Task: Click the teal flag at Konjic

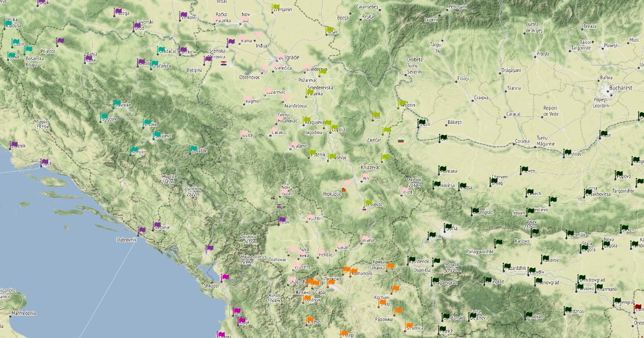Action: (x=134, y=150)
